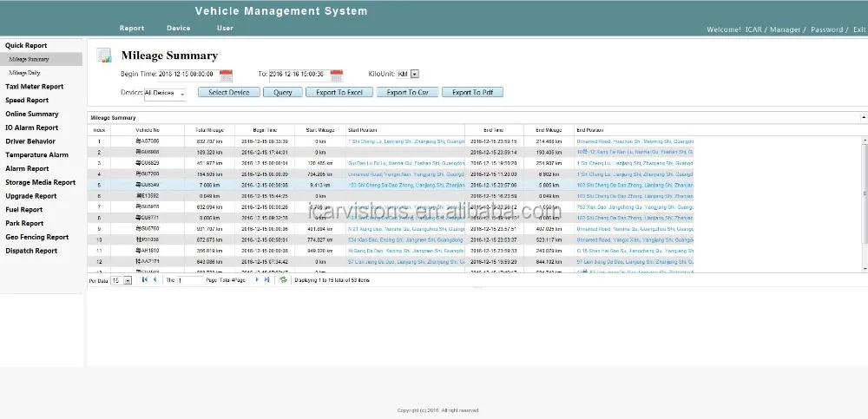Open the To date calendar picker

(337, 75)
